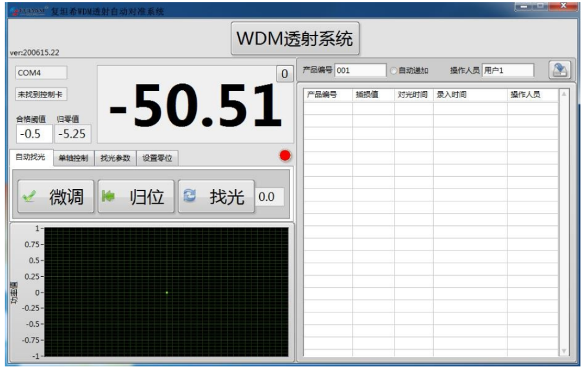Click the COM4 port field
588x375 pixels.
[x=41, y=73]
